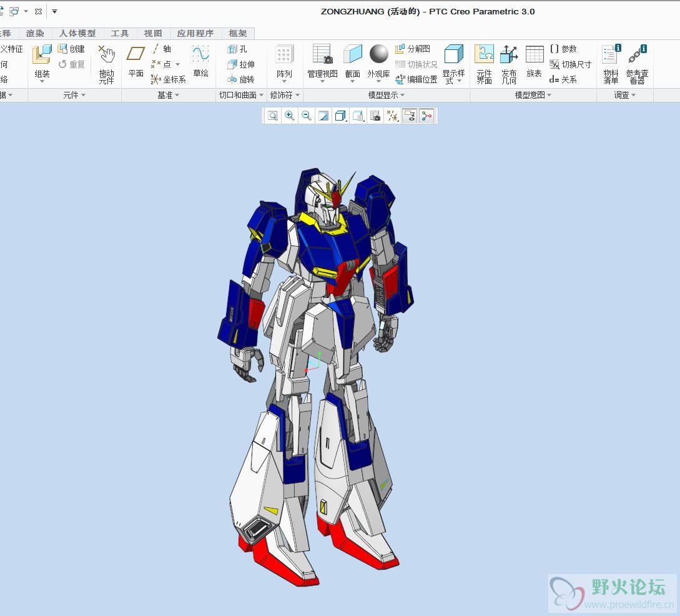Click the view manager camera icon in graphics toolbar

pos(375,116)
